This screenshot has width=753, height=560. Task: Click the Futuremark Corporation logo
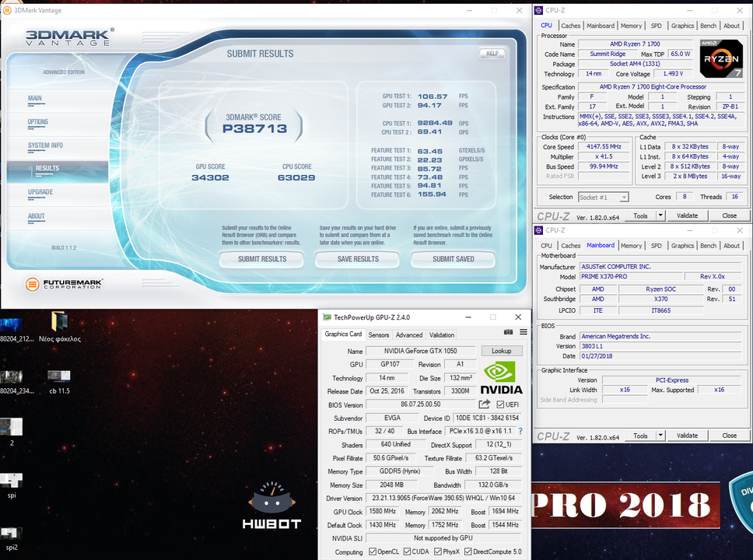pos(64,285)
